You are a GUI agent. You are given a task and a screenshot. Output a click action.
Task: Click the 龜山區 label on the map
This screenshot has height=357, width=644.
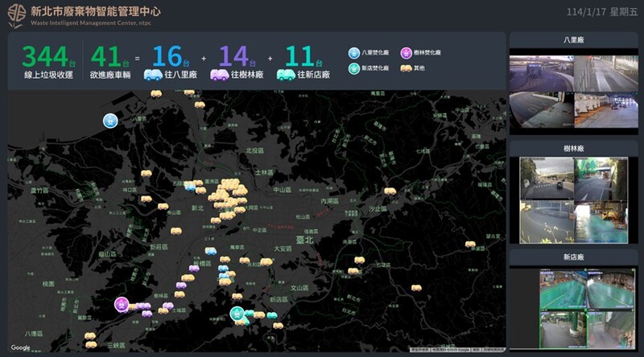[107, 254]
